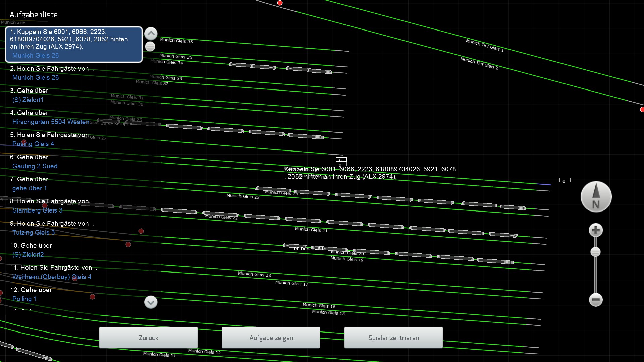Click the RE Donauwörth train icon
Screen dimensions: 644x362
coord(294,246)
